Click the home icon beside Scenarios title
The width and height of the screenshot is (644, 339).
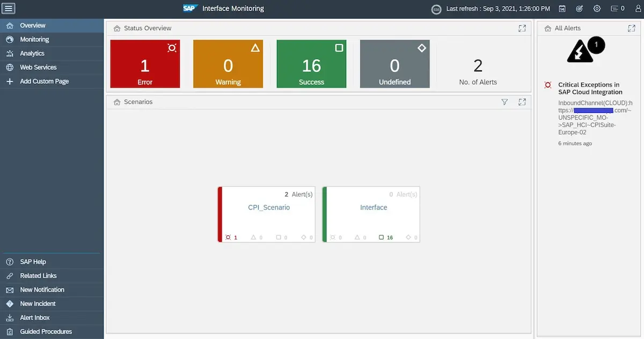(117, 102)
